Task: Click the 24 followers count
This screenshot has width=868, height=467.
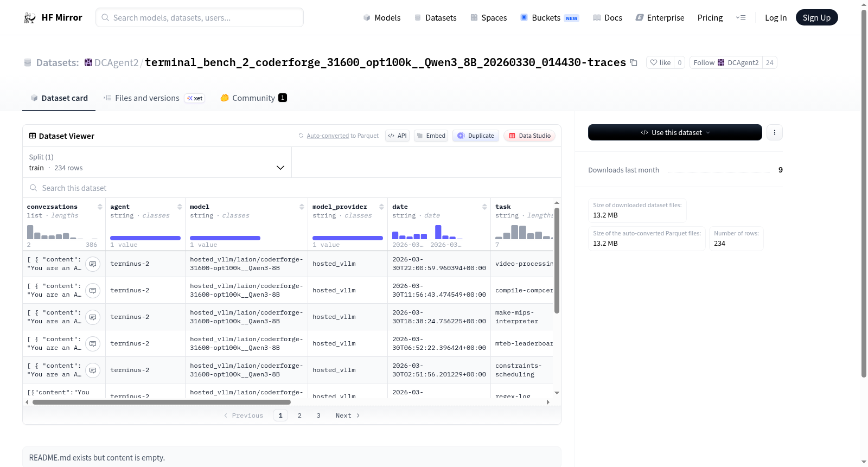Action: [769, 62]
